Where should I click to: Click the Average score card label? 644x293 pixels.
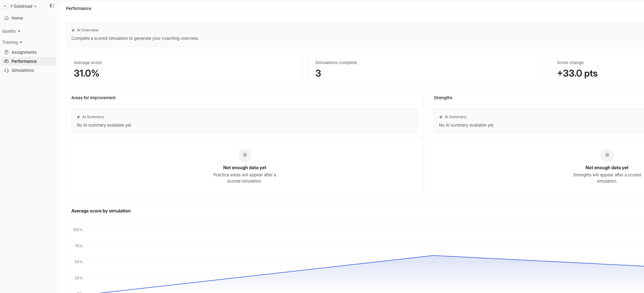click(88, 63)
